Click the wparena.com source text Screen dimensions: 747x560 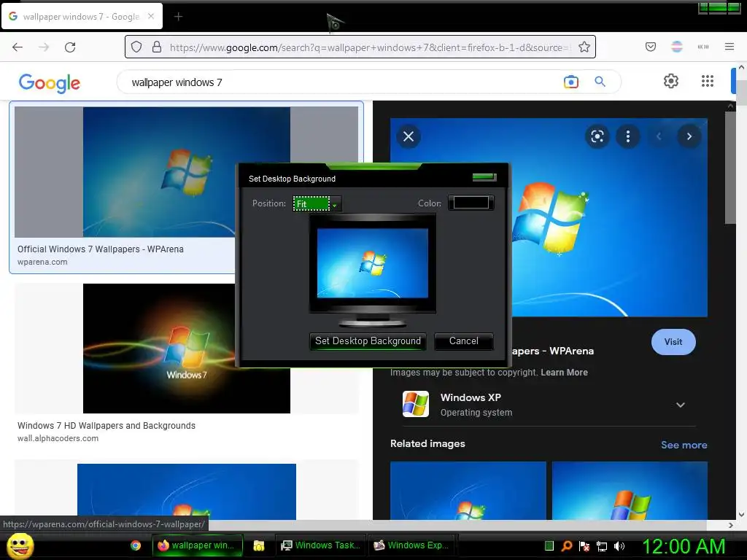click(42, 262)
